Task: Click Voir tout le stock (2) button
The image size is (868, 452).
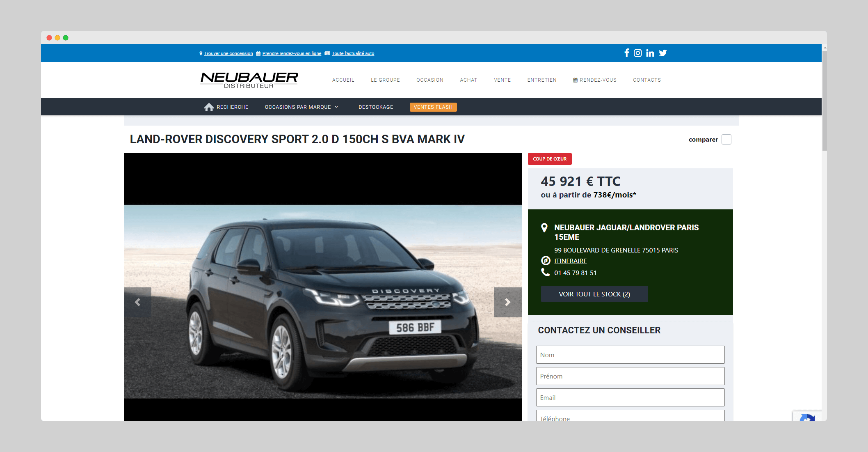Action: pyautogui.click(x=594, y=294)
